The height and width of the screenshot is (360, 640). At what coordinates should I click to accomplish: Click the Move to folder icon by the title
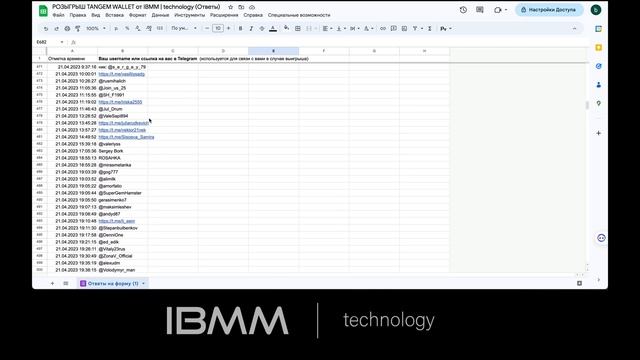(x=241, y=7)
